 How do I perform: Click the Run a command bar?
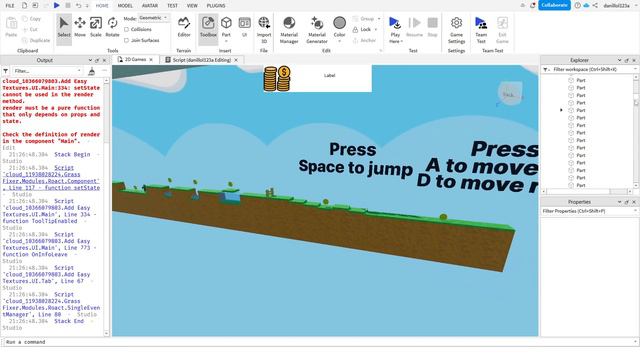[320, 342]
